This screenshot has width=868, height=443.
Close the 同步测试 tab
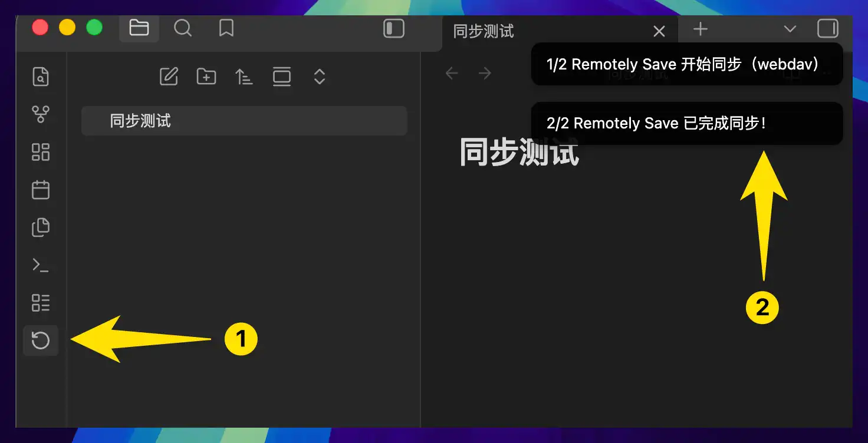pos(659,31)
